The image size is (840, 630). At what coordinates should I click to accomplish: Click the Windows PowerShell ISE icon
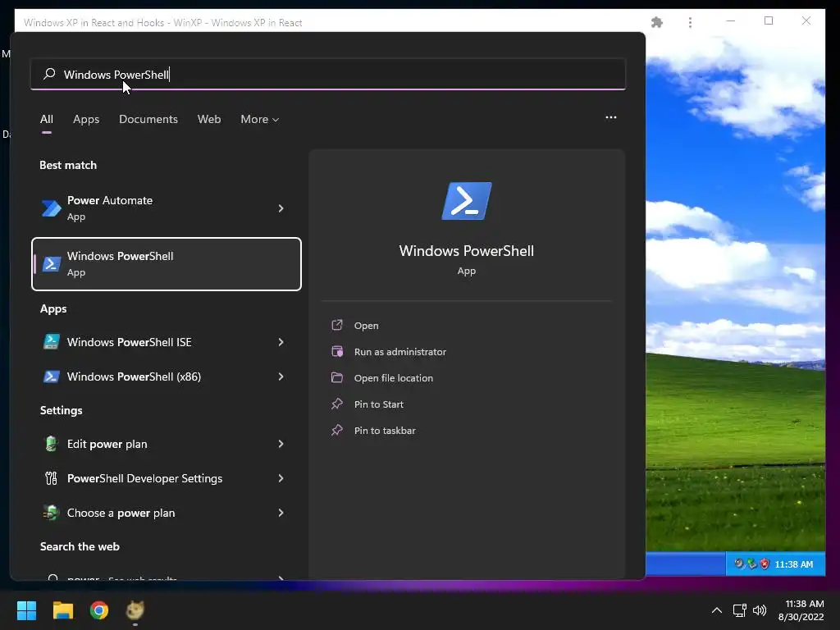[52, 342]
